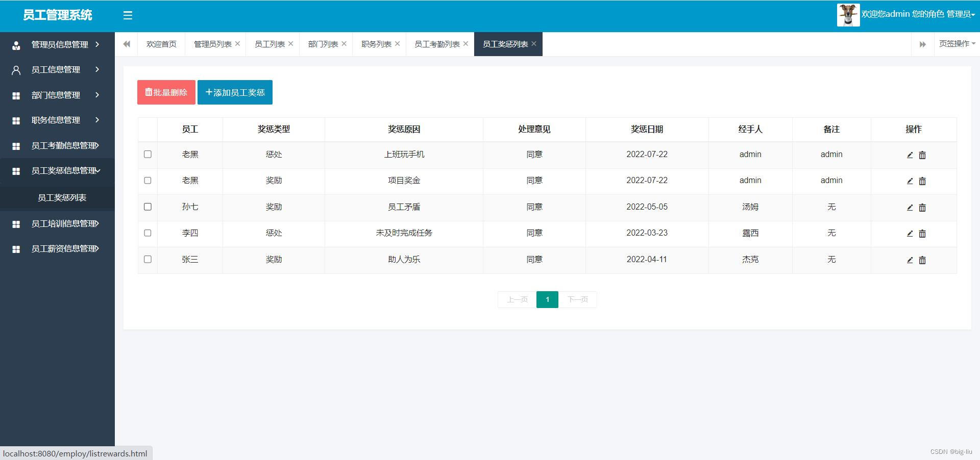
Task: Click the 添加员工奖惩 button
Action: [x=235, y=92]
